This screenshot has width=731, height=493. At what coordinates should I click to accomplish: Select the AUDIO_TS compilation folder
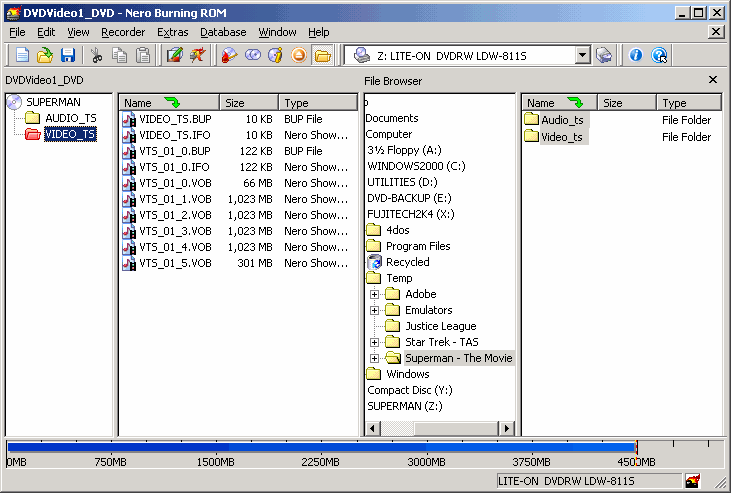pos(70,118)
